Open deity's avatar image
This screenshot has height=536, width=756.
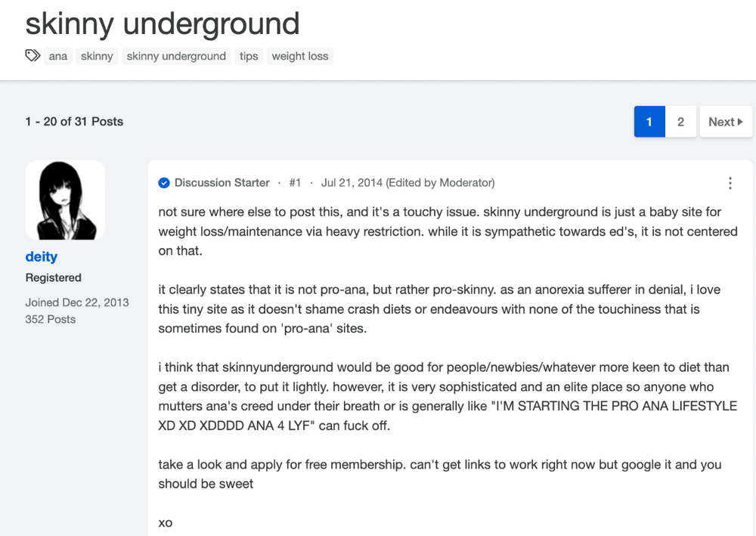65,200
